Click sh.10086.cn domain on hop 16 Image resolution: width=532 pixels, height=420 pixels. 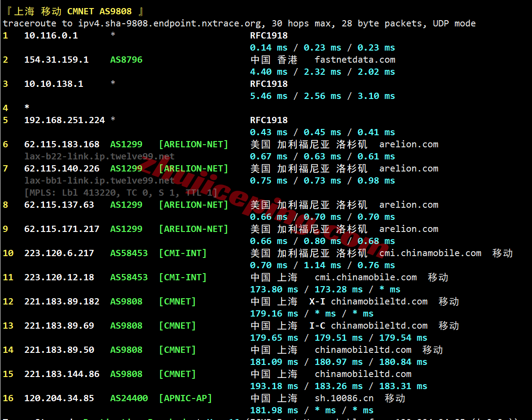pyautogui.click(x=344, y=399)
